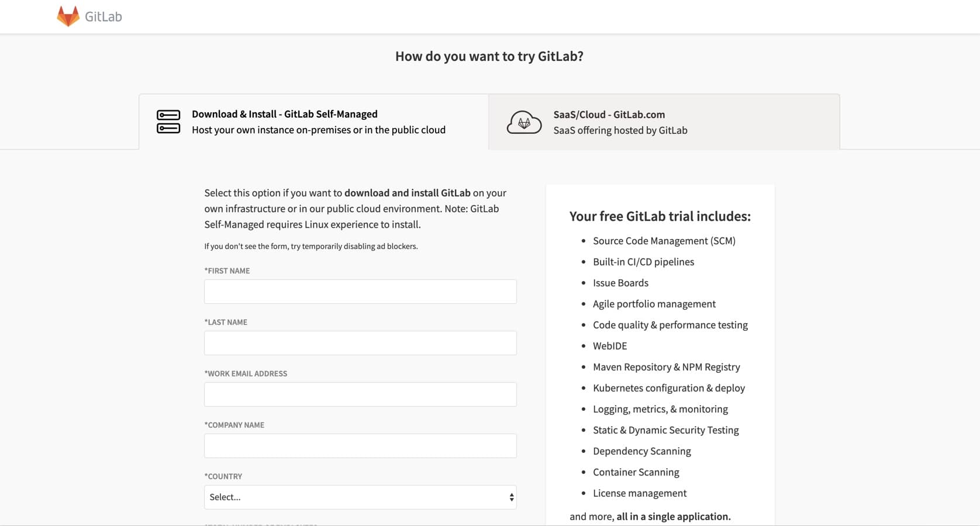This screenshot has height=526, width=980.
Task: Click the ad blockers note text
Action: click(x=311, y=246)
